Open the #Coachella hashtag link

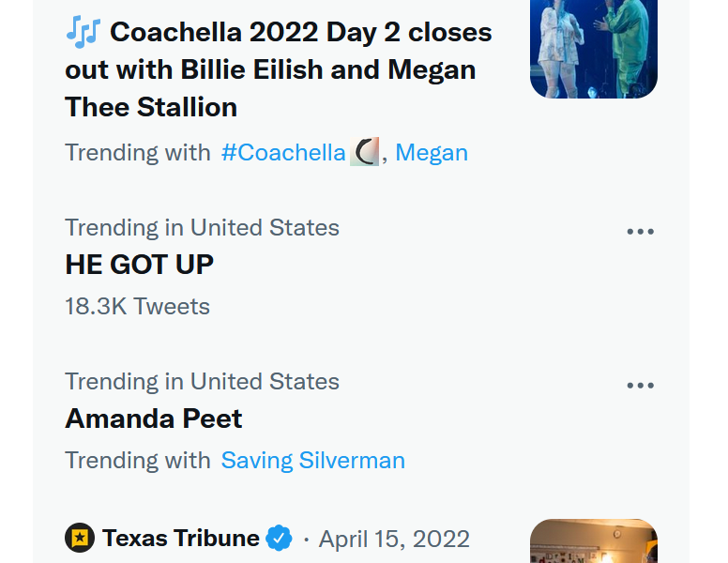pos(282,152)
